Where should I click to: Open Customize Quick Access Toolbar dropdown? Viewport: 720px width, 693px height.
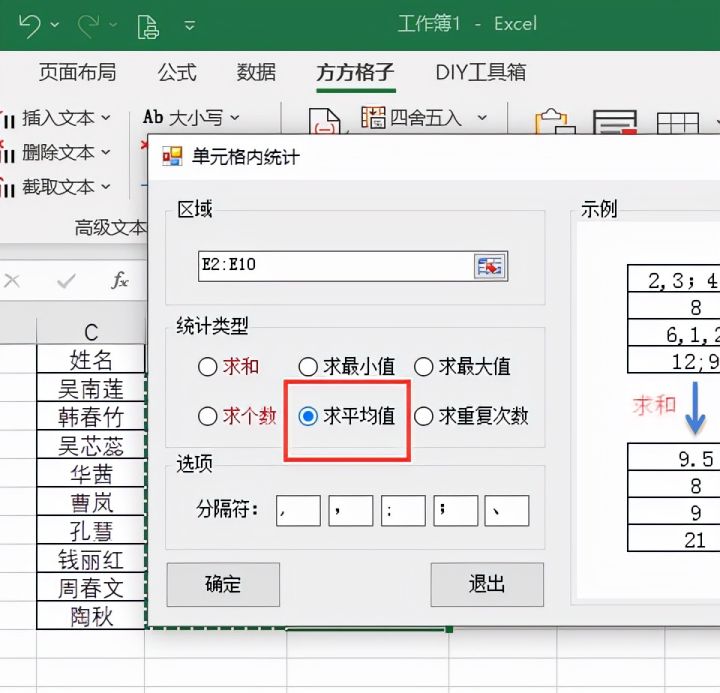click(x=190, y=25)
